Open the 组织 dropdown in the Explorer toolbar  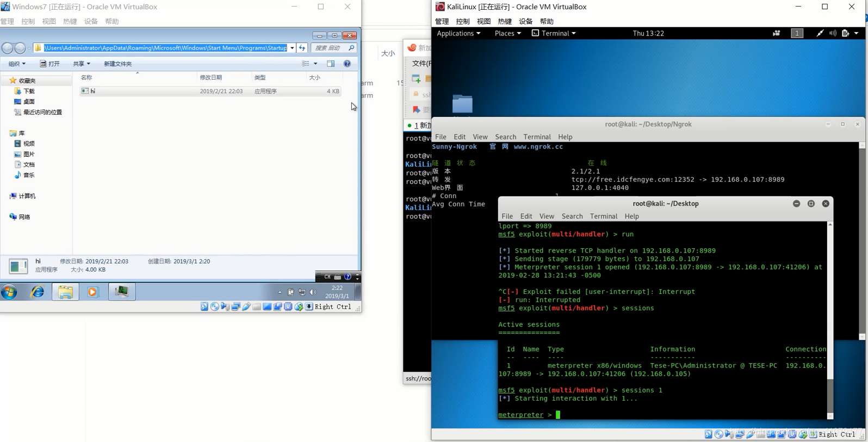pyautogui.click(x=17, y=64)
